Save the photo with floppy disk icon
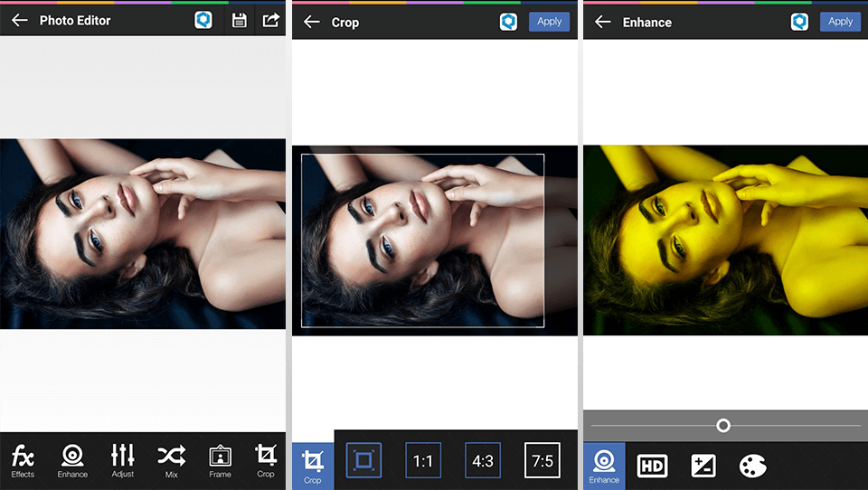This screenshot has width=868, height=490. click(239, 21)
